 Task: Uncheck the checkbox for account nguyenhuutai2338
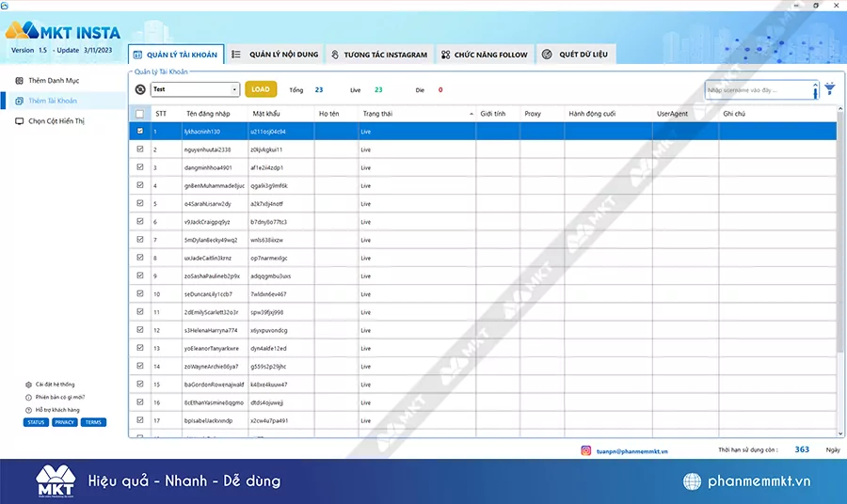[x=140, y=150]
